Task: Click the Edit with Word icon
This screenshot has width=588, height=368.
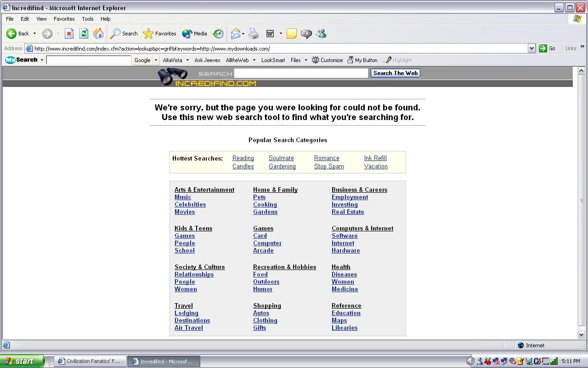Action: pos(270,34)
